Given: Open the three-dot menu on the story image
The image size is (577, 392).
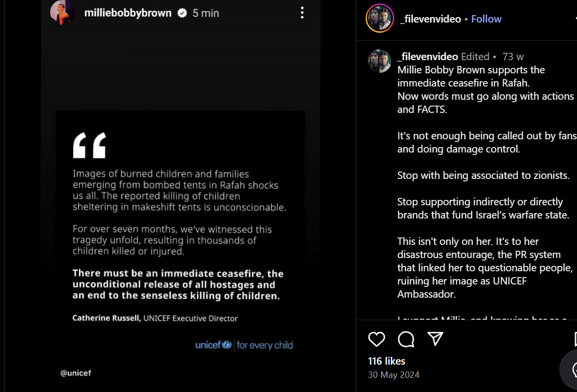Looking at the screenshot, I should 302,13.
